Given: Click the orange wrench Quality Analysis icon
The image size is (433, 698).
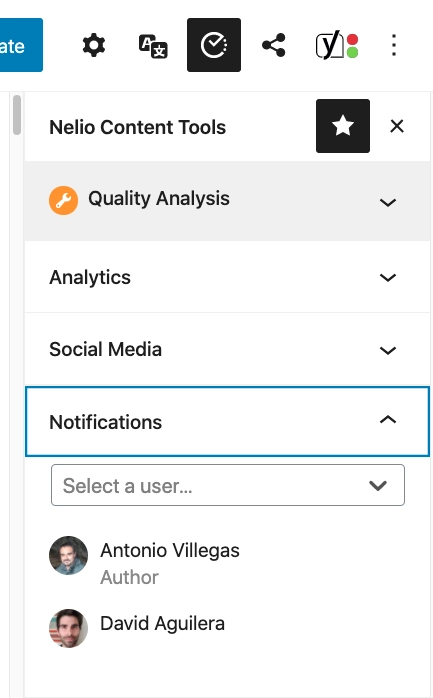Looking at the screenshot, I should click(63, 200).
